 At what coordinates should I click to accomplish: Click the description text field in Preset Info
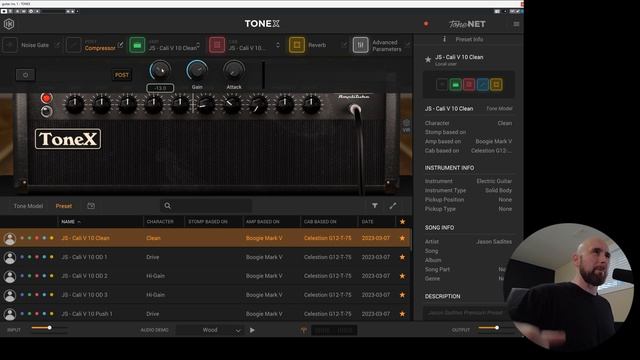(x=465, y=312)
